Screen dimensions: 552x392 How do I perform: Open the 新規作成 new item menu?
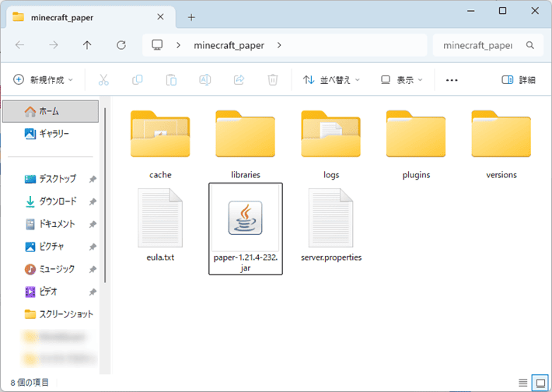43,80
